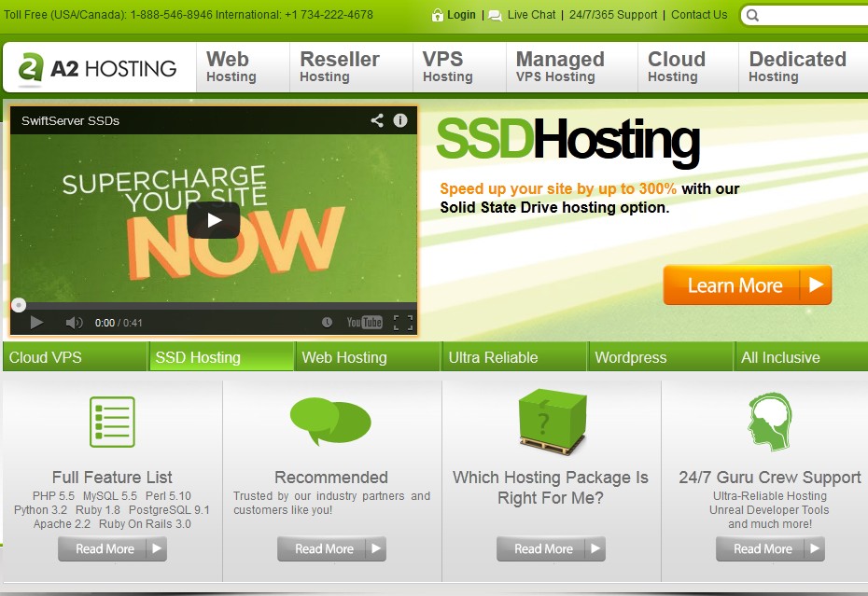Click Read More under Recommended
Screen dimensions: 868x596
tap(331, 548)
